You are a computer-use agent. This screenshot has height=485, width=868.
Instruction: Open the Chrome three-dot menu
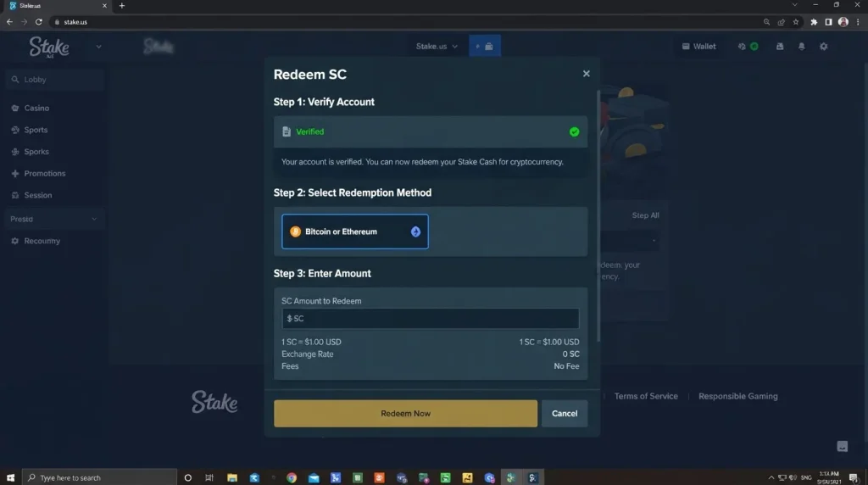858,22
